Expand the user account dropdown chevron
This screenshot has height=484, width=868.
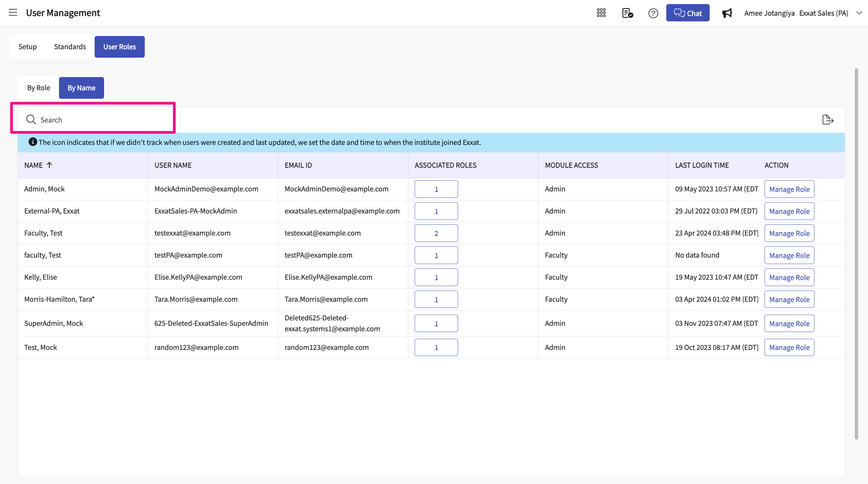[x=859, y=13]
